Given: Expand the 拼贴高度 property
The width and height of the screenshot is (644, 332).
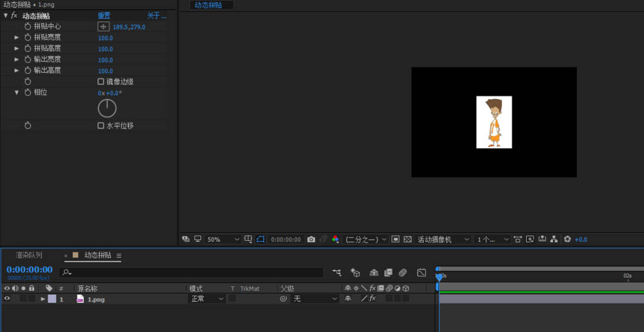Looking at the screenshot, I should tap(17, 48).
